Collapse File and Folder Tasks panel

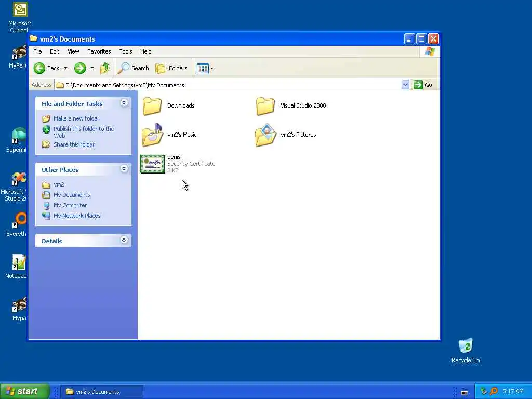coord(124,103)
